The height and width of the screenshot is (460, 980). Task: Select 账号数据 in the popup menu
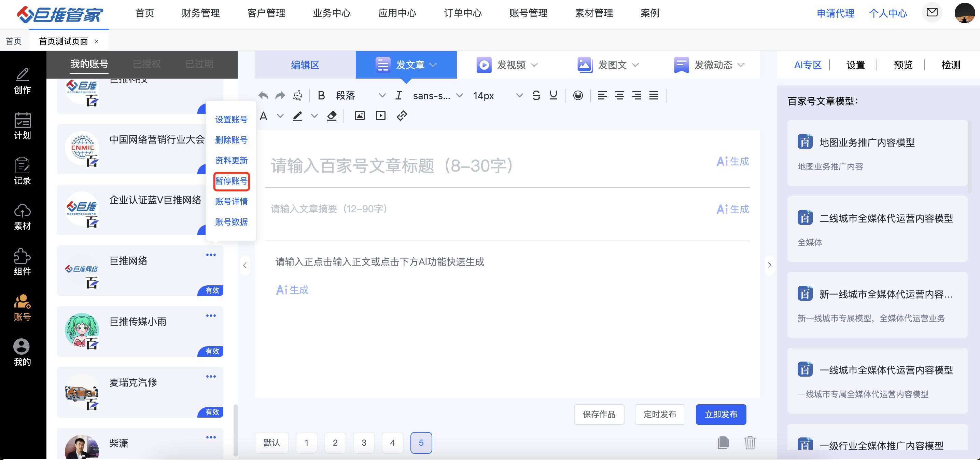(231, 222)
